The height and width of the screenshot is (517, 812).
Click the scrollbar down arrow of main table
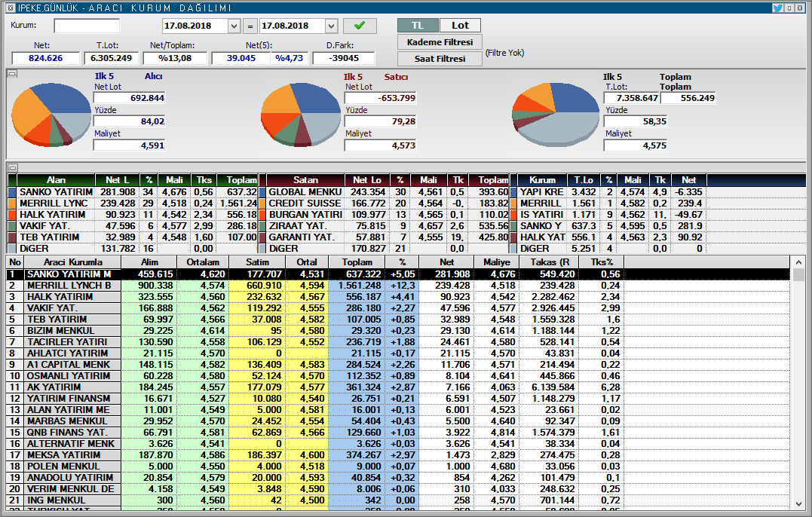798,503
